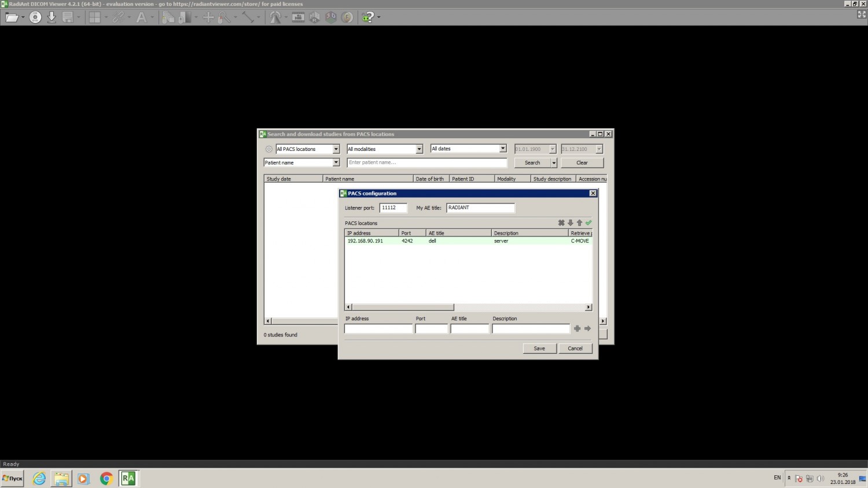This screenshot has width=868, height=488.
Task: Add new PACS location with plus icon
Action: 577,328
